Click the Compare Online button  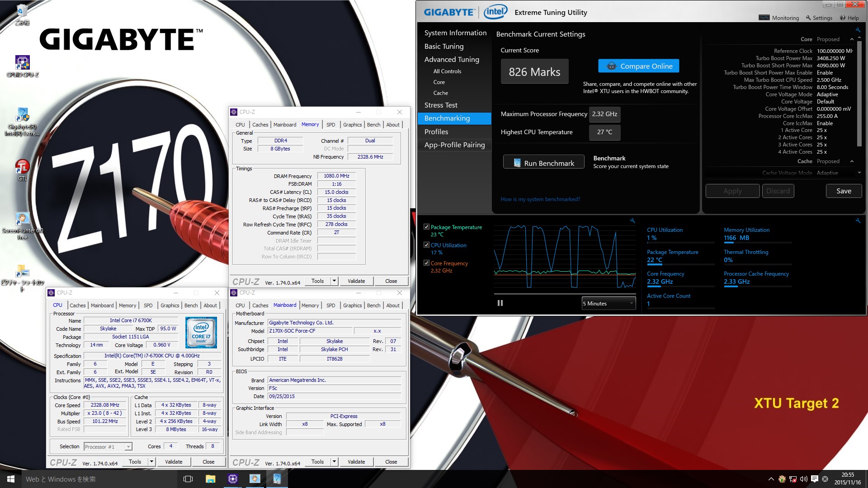pos(638,66)
